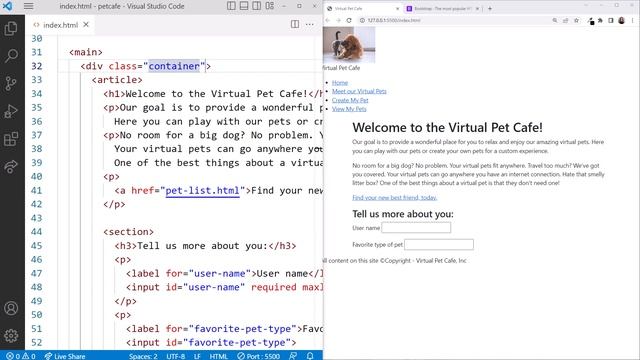Click the browser address bar URL
Viewport: 640px width, 360px height.
[394, 20]
